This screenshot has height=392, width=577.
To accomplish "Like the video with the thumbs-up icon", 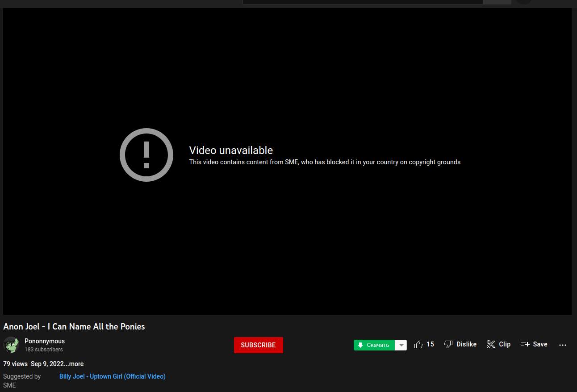I will [423, 344].
